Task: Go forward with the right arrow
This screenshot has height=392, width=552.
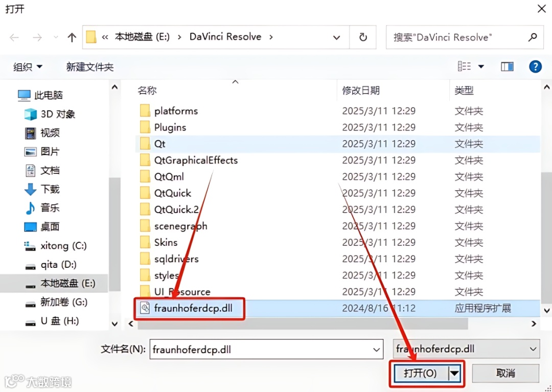Action: (37, 37)
